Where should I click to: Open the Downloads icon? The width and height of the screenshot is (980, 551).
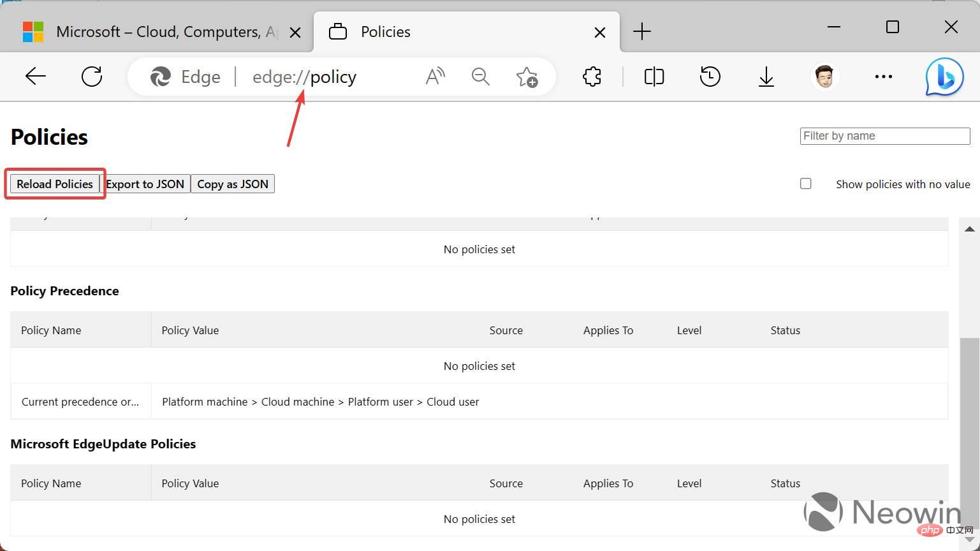click(766, 78)
